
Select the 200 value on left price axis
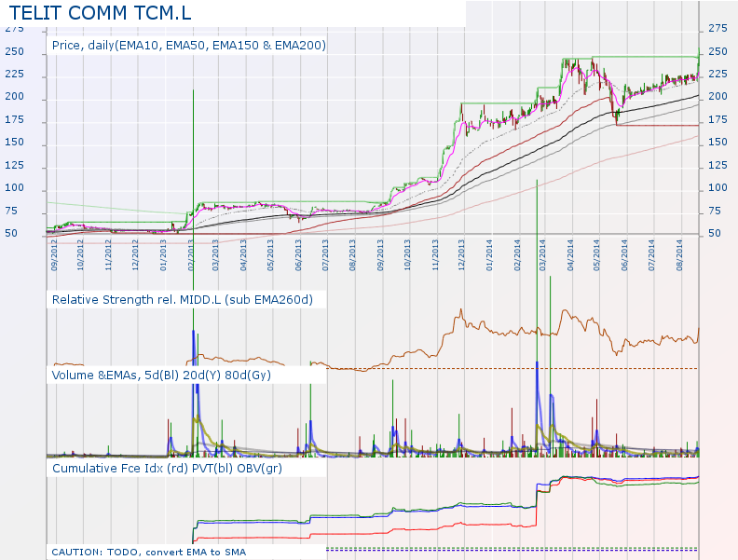click(x=14, y=98)
